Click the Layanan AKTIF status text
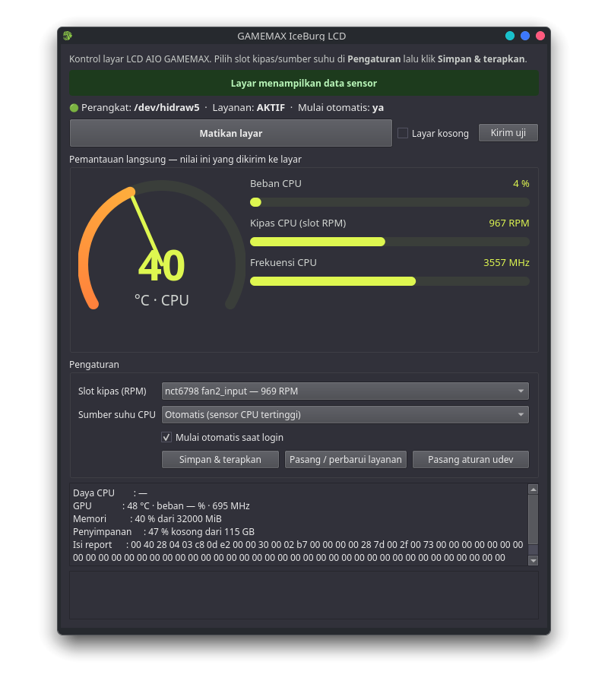 [249, 108]
